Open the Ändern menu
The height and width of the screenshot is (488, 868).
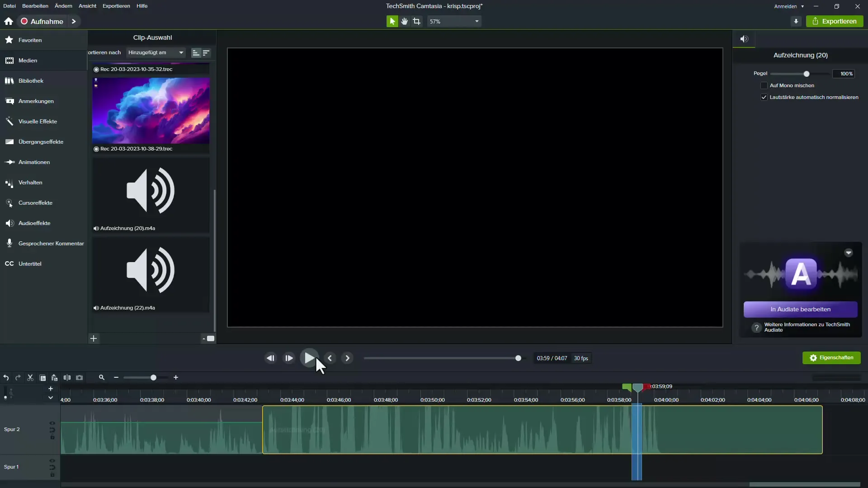coord(63,6)
